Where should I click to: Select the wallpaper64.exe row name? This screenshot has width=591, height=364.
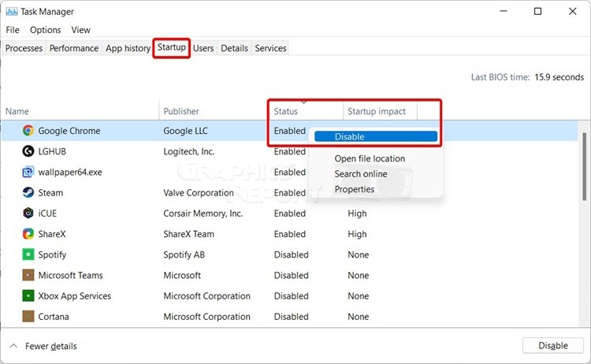click(70, 173)
